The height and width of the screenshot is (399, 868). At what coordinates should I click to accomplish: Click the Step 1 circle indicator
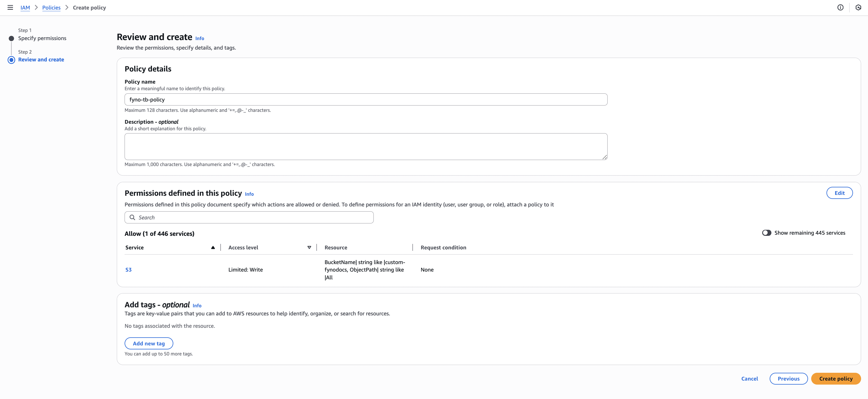[x=12, y=38]
